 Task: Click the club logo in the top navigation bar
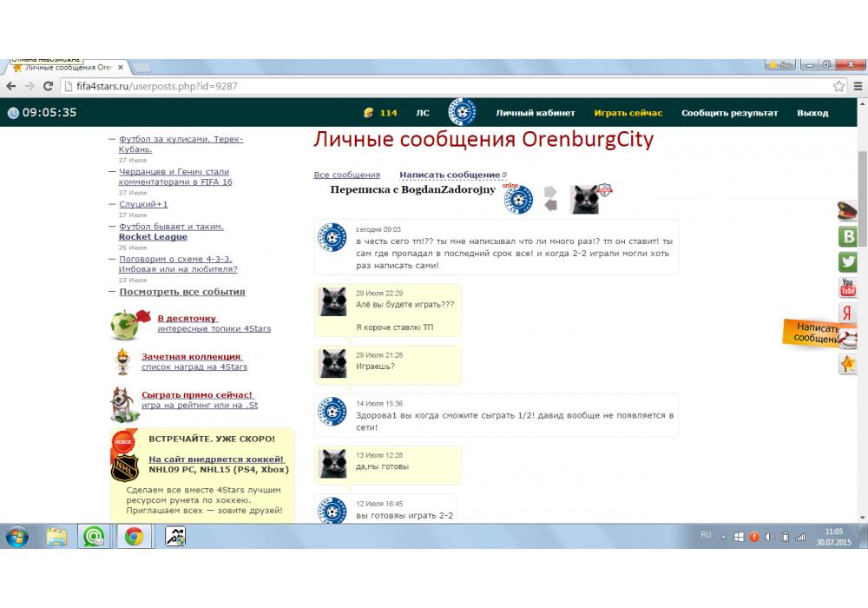click(462, 113)
